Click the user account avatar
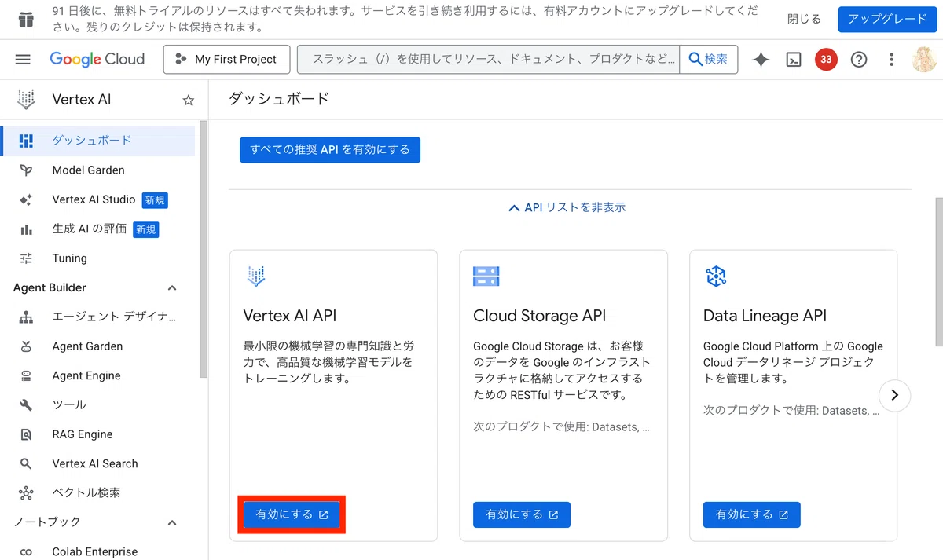 tap(924, 59)
